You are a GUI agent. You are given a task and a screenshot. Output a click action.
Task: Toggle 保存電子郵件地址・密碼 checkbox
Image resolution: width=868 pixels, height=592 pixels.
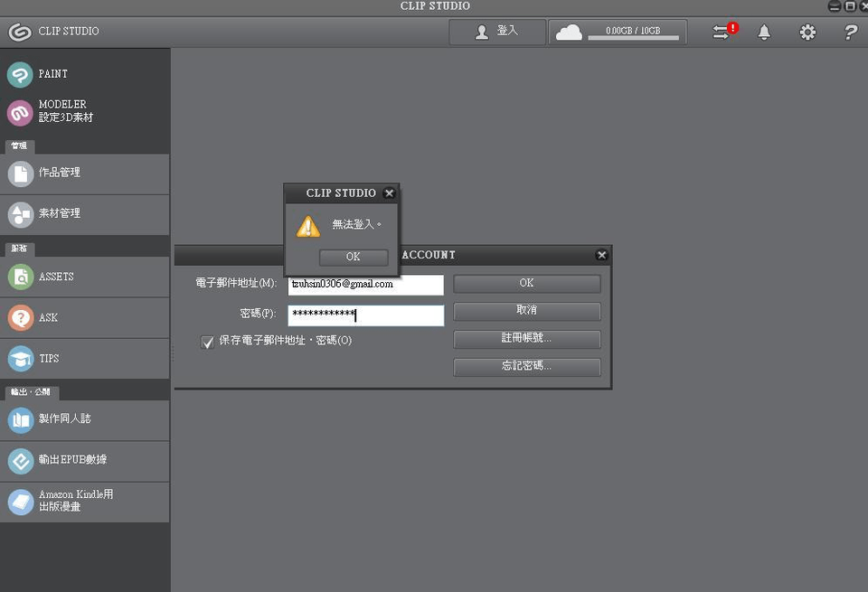tap(208, 342)
